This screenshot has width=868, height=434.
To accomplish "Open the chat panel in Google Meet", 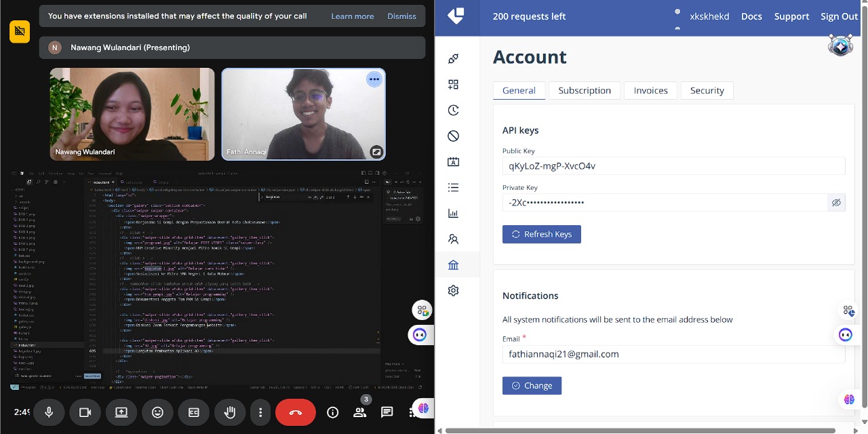I will click(x=387, y=412).
